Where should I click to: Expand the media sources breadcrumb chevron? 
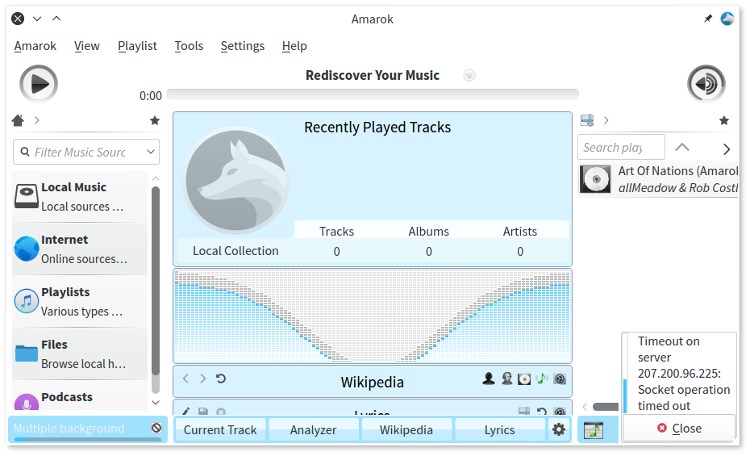(x=37, y=120)
